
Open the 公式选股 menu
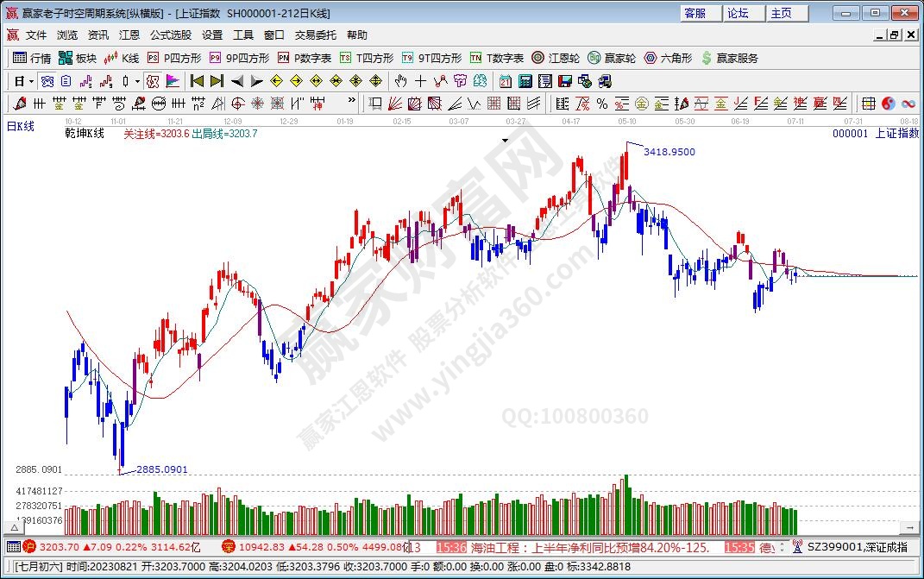pyautogui.click(x=171, y=35)
